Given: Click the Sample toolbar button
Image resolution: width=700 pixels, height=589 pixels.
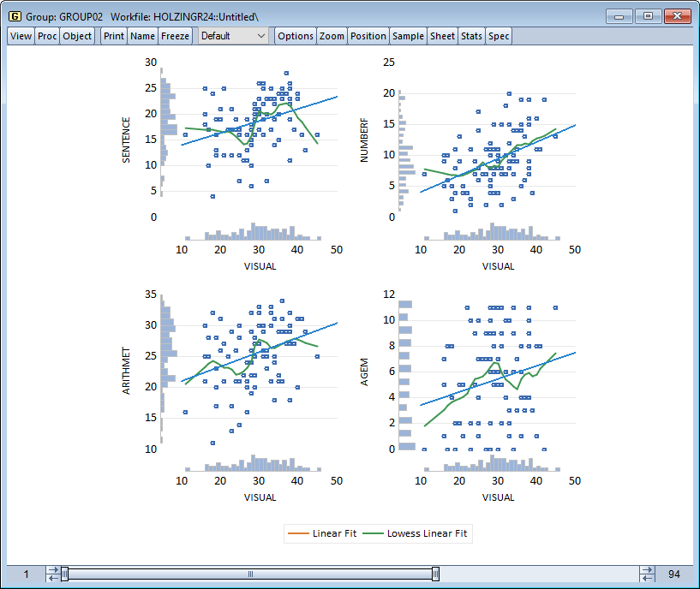Looking at the screenshot, I should pyautogui.click(x=408, y=36).
